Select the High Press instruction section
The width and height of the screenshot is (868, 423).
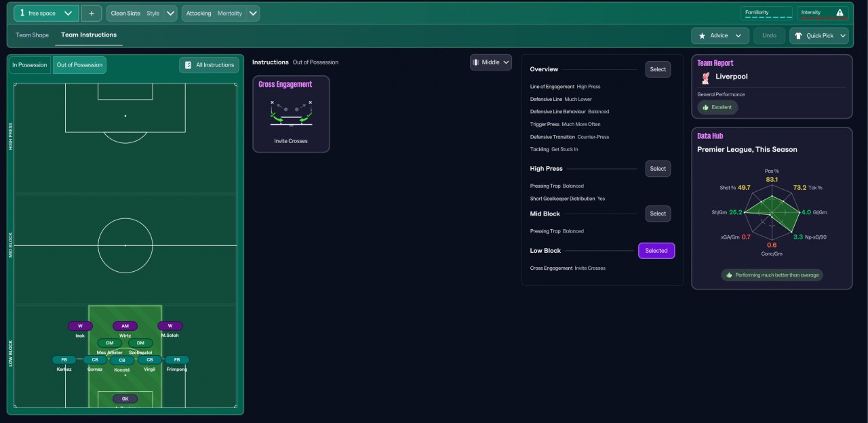pos(658,169)
